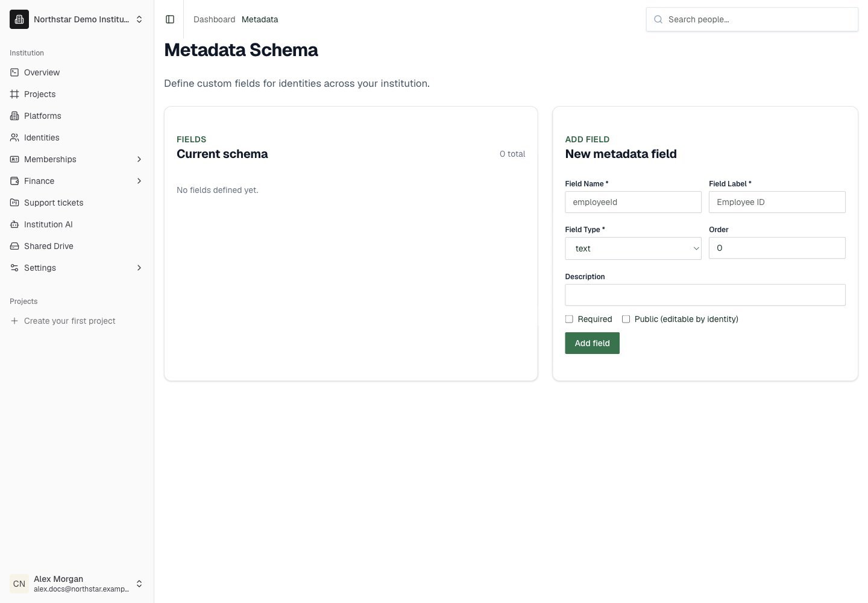Click the Overview icon in sidebar

[x=14, y=72]
